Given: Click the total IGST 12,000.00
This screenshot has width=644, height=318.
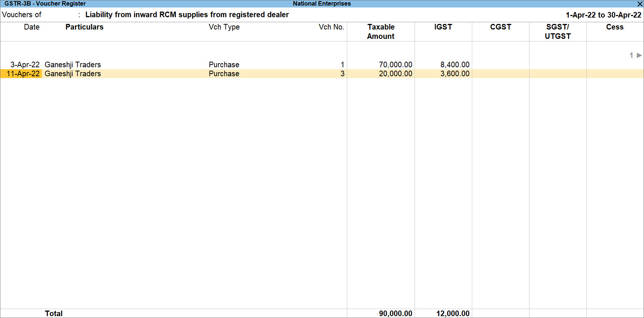Looking at the screenshot, I should click(453, 314).
